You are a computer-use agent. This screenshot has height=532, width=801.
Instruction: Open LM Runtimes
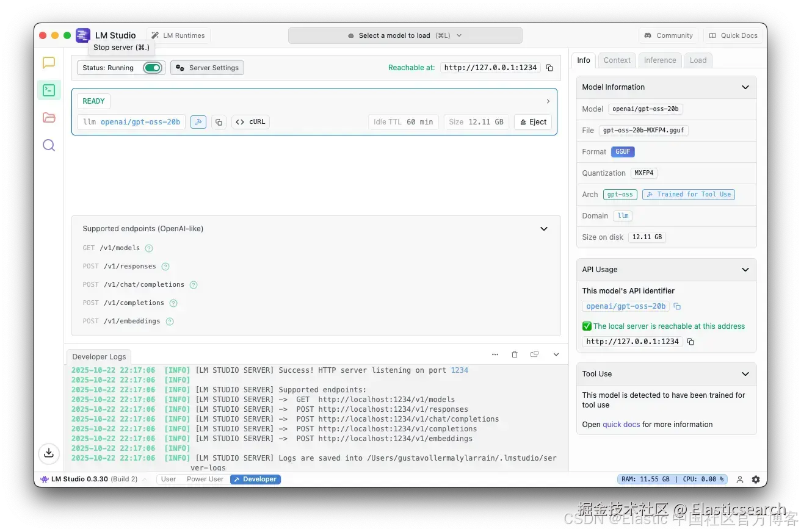178,35
